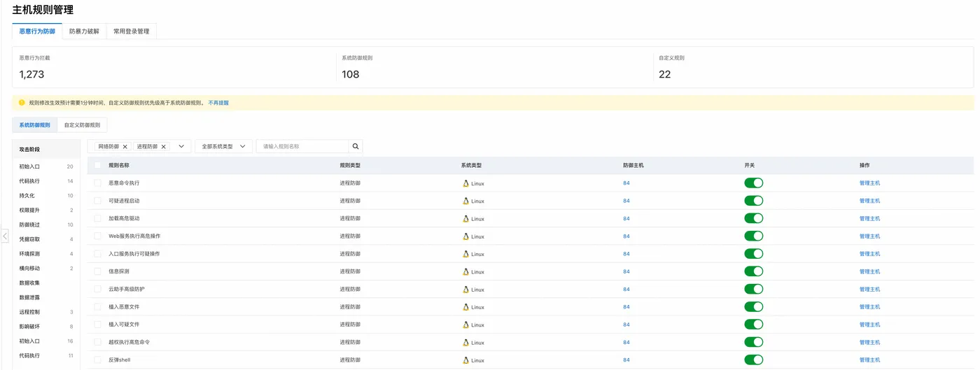Image resolution: width=980 pixels, height=370 pixels.
Task: Click Linux icon in 云助手高级防护 row
Action: point(465,289)
